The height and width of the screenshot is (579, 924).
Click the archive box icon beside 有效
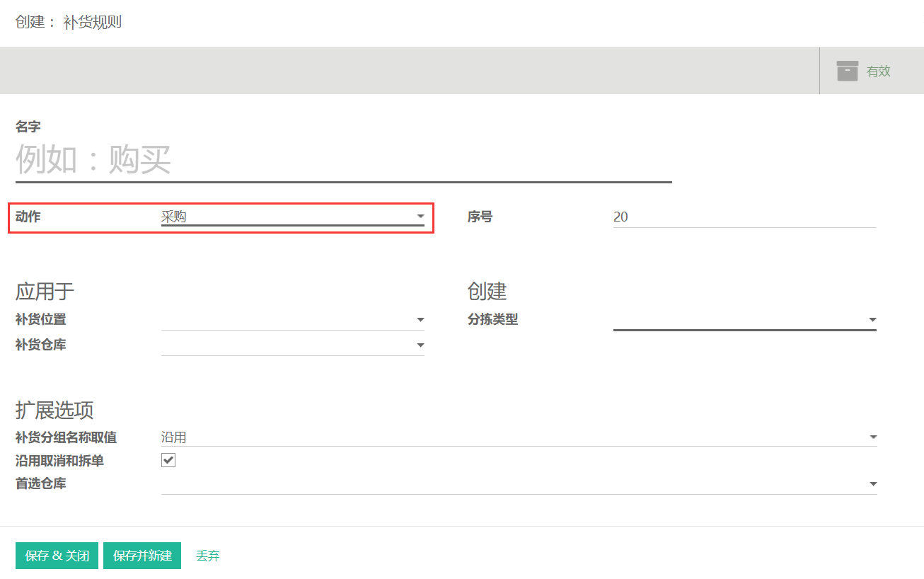coord(848,71)
